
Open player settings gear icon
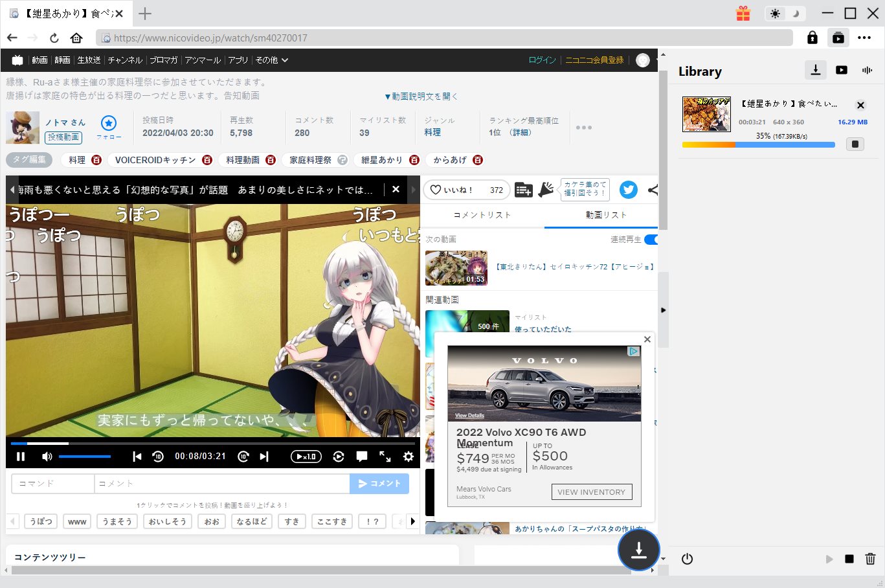pyautogui.click(x=408, y=457)
